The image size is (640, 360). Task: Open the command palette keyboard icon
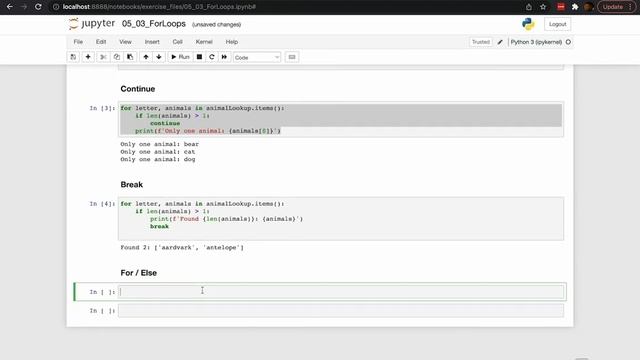(292, 57)
